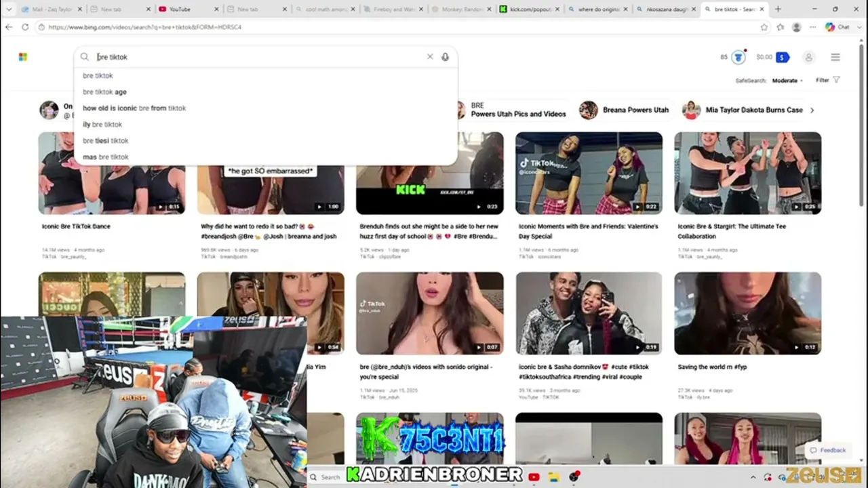The height and width of the screenshot is (488, 868).
Task: Open 'Why did he want to redo it' link
Action: pyautogui.click(x=269, y=231)
